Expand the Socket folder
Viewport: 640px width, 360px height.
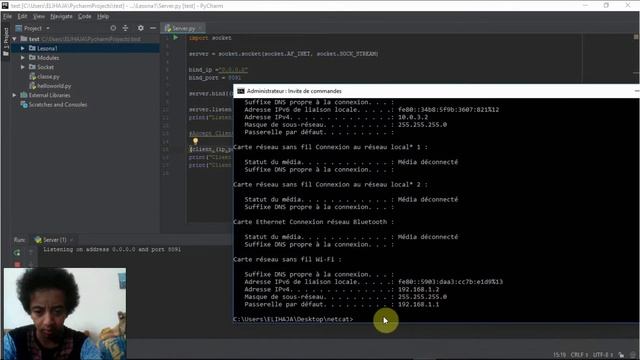click(23, 67)
